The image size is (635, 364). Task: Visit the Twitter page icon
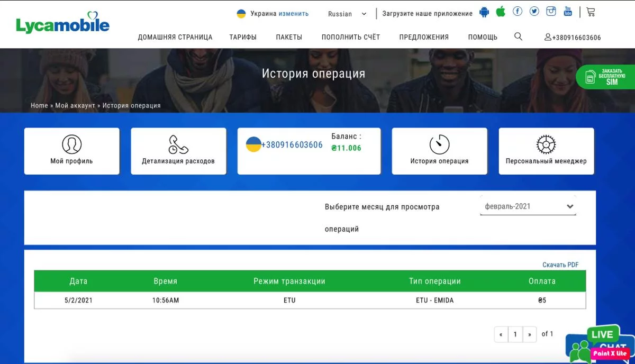[534, 11]
